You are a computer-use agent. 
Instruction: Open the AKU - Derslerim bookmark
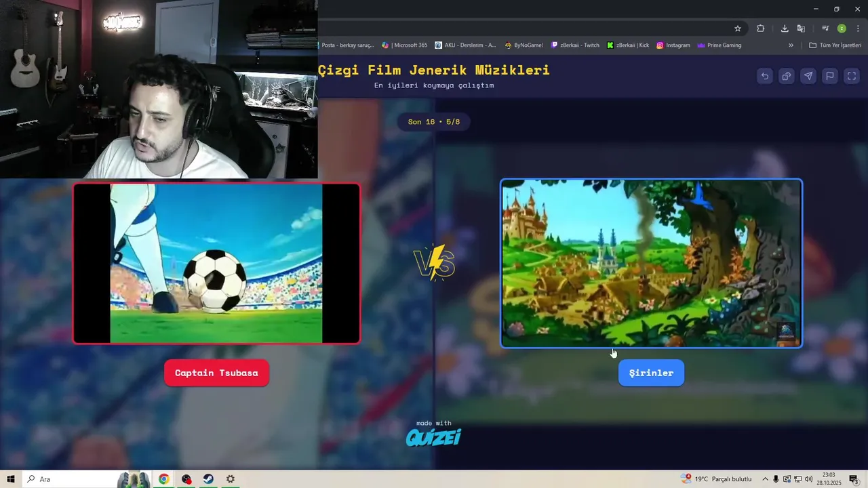point(465,45)
